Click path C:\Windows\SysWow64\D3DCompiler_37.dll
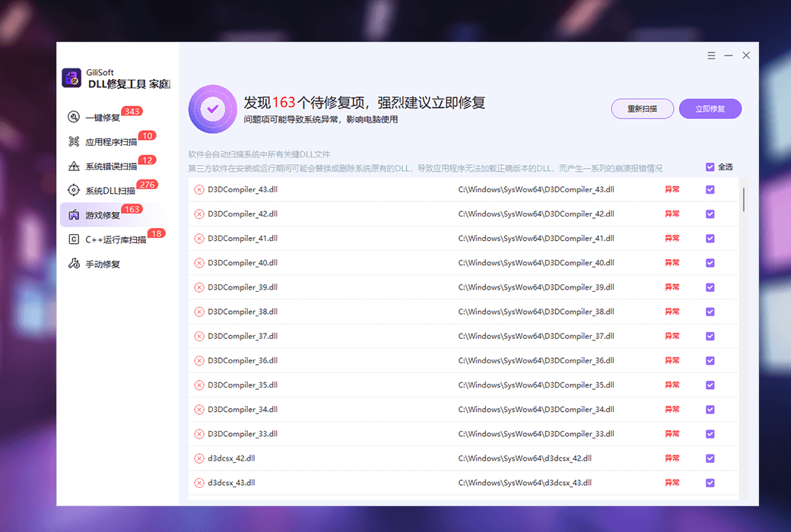791x532 pixels. coord(536,337)
